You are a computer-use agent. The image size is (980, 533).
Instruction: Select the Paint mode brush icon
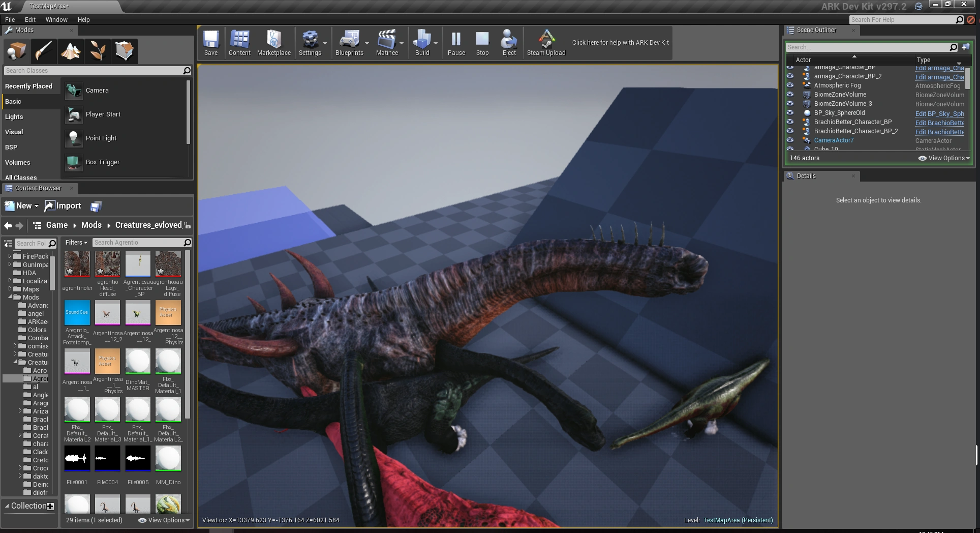(x=44, y=51)
